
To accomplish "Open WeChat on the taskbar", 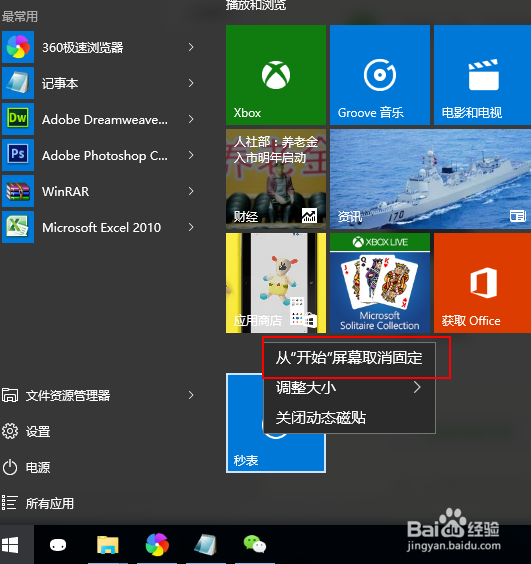I will [255, 544].
